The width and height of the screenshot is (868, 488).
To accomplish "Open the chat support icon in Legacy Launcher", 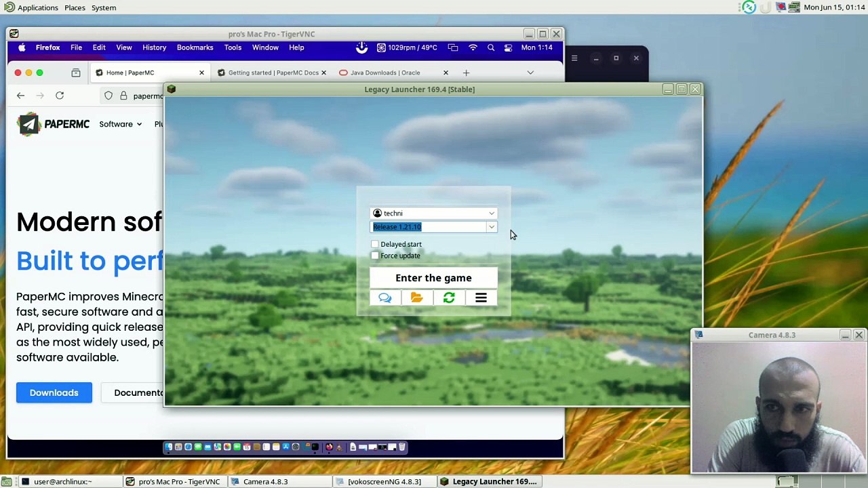I will (385, 298).
